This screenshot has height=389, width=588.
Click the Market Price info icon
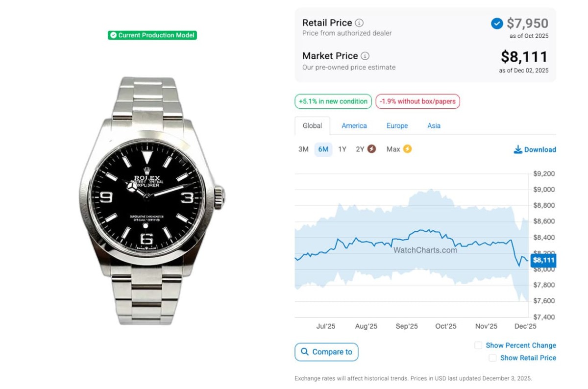(365, 56)
